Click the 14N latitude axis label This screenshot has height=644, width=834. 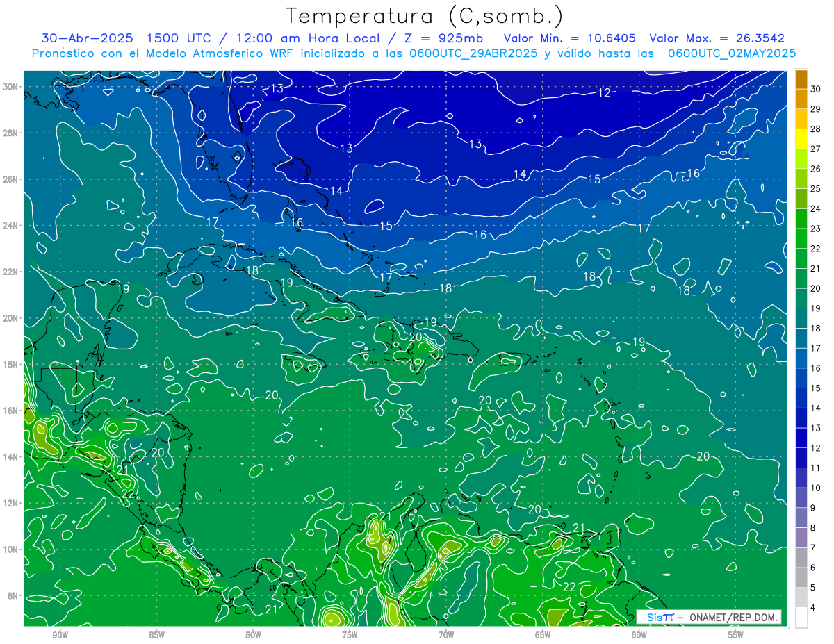coord(11,456)
